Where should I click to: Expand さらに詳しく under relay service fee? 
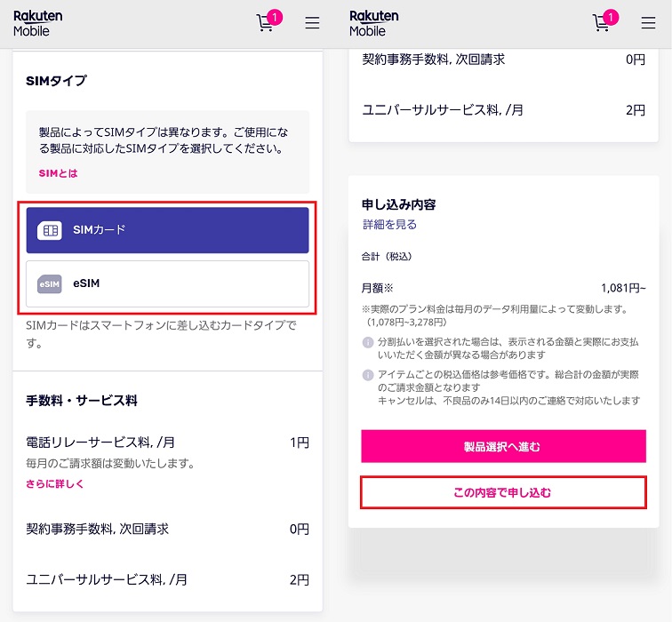(54, 484)
